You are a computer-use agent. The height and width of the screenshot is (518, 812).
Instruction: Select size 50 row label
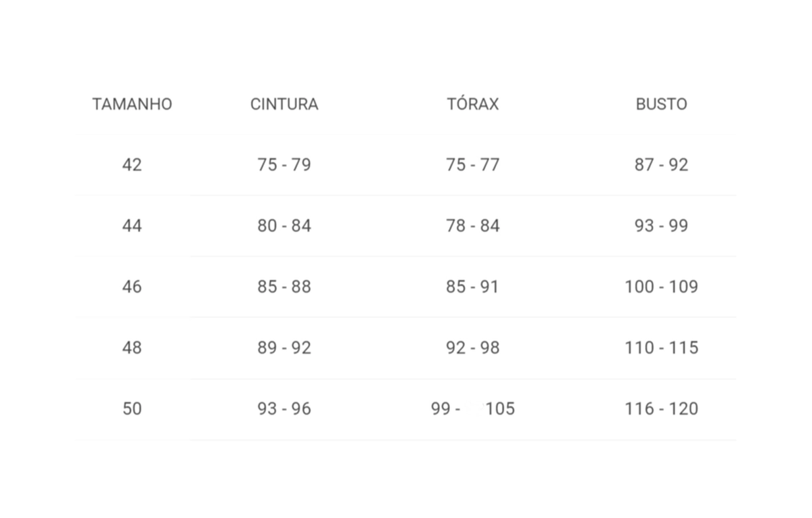[132, 408]
